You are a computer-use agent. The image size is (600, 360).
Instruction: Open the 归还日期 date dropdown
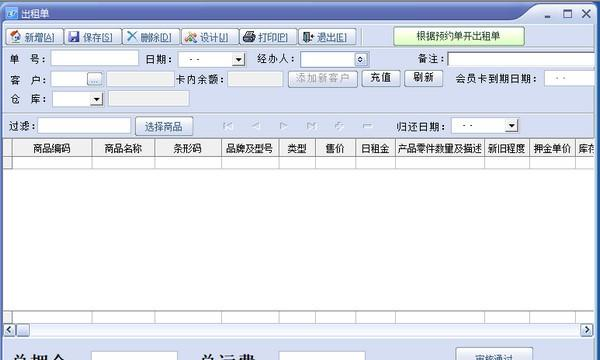coord(512,125)
